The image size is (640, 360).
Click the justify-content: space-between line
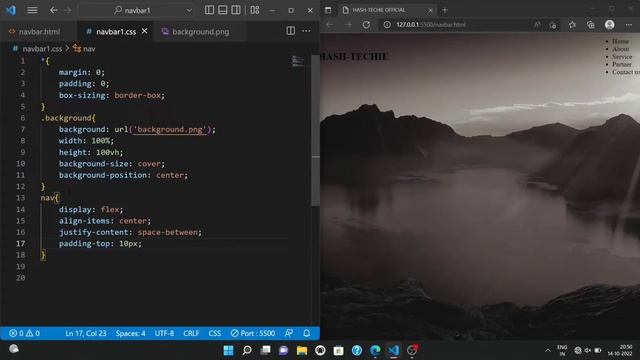pyautogui.click(x=130, y=232)
